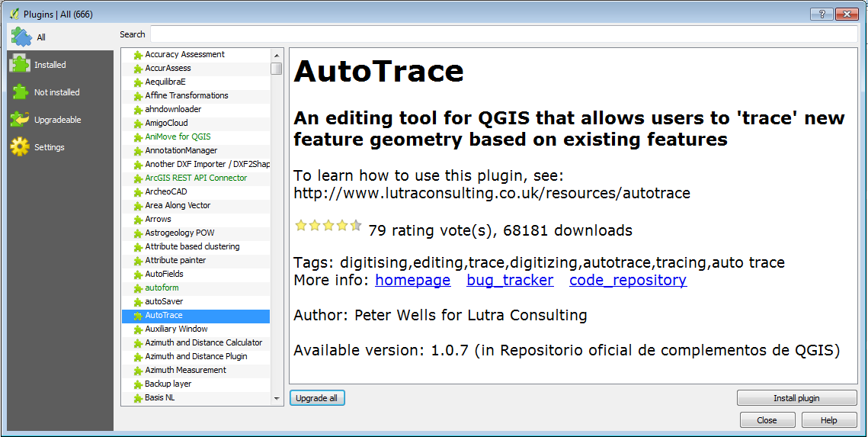Click the Upgrade all button

(317, 397)
